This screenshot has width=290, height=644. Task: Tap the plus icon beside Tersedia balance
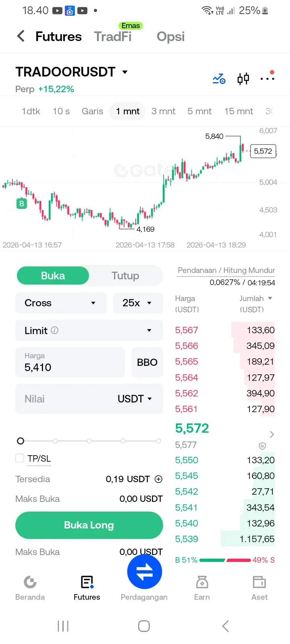[159, 479]
